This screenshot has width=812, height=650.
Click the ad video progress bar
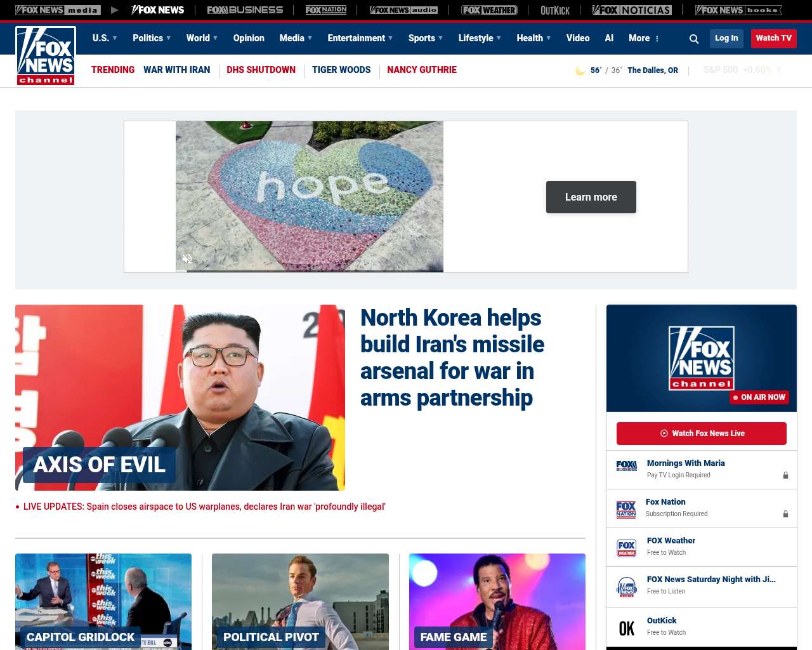310,271
